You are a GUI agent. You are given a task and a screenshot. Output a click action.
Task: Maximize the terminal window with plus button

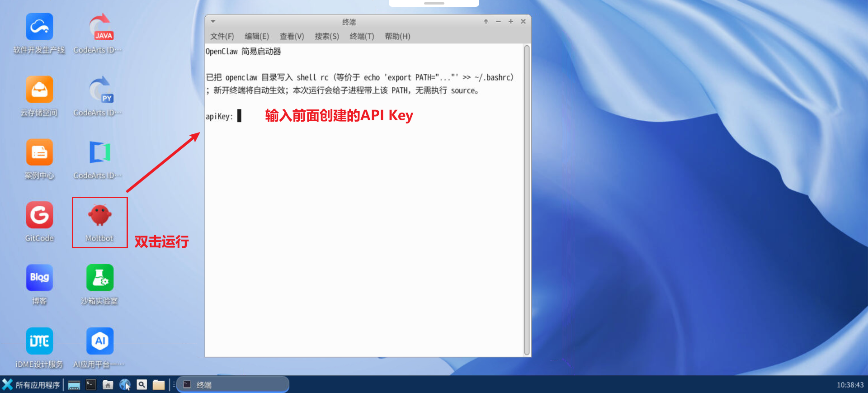511,21
